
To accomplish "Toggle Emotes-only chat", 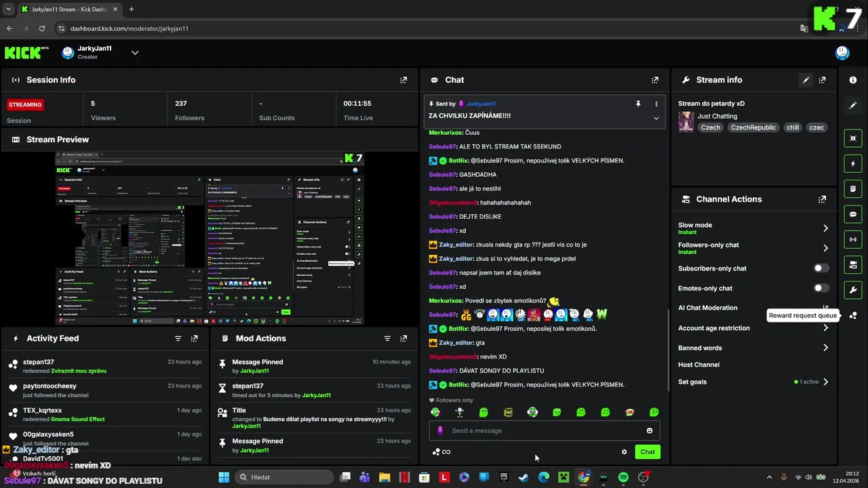I will coord(821,288).
